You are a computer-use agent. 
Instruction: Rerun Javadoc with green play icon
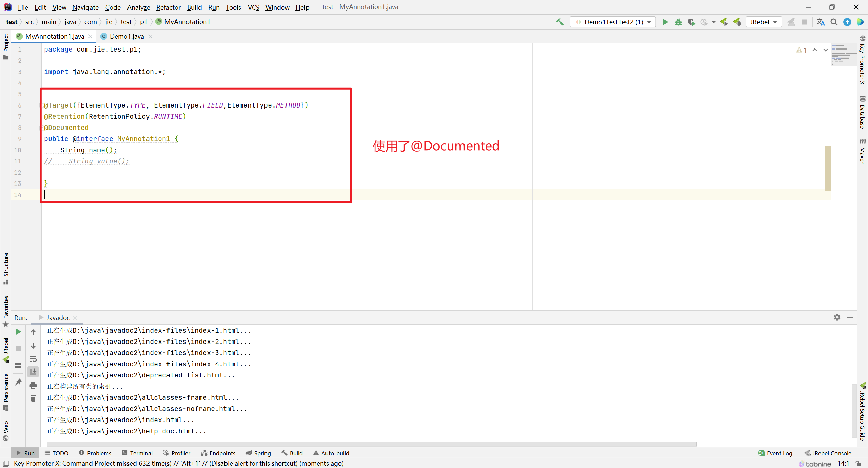tap(19, 332)
